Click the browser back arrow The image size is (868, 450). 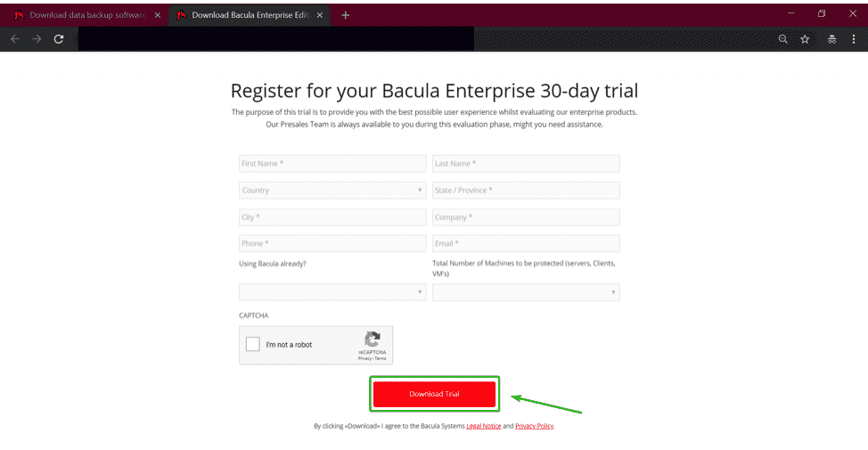tap(15, 39)
